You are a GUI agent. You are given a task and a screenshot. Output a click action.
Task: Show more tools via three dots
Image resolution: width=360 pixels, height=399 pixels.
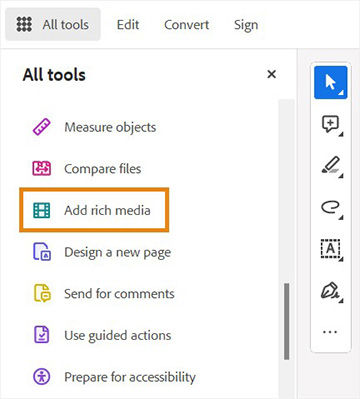pos(330,332)
